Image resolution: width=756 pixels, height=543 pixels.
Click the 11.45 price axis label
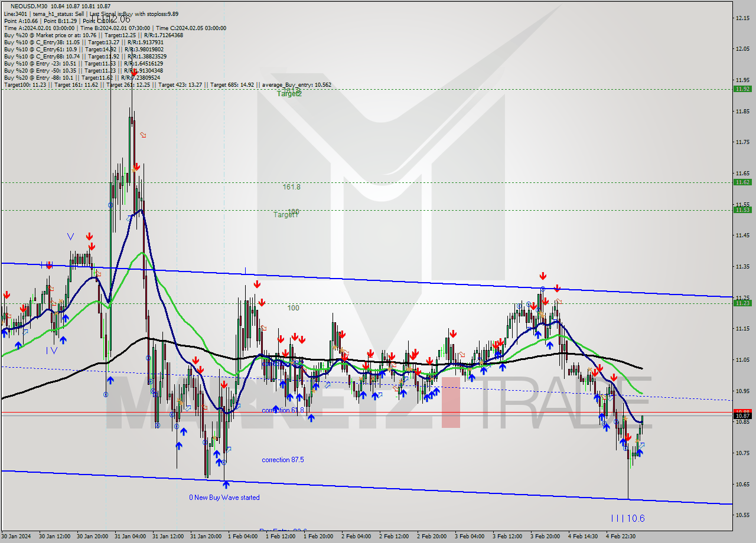pyautogui.click(x=742, y=235)
